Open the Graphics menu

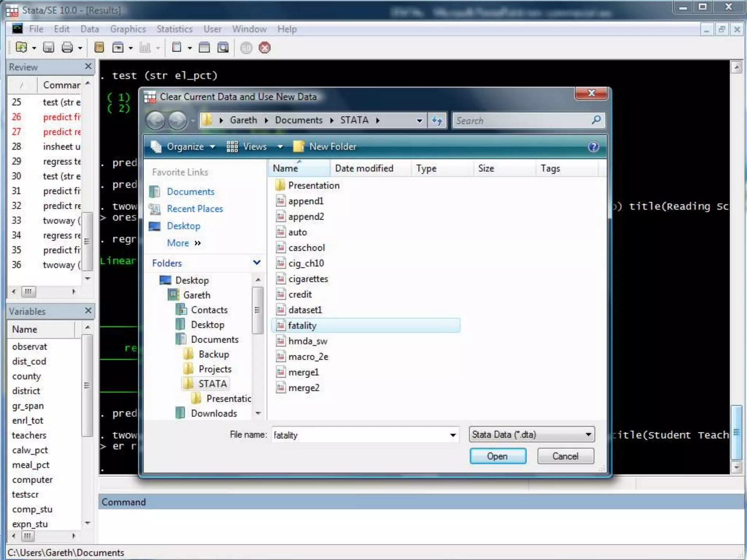128,29
